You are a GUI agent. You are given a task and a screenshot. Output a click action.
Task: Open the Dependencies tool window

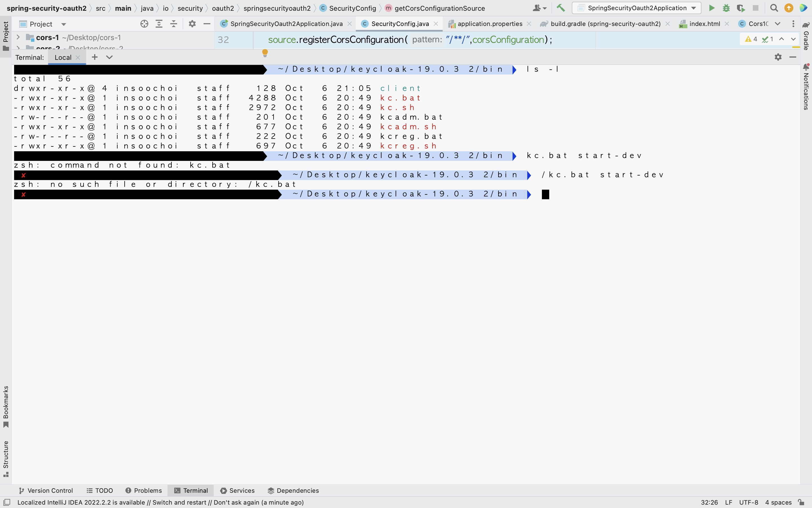click(293, 491)
